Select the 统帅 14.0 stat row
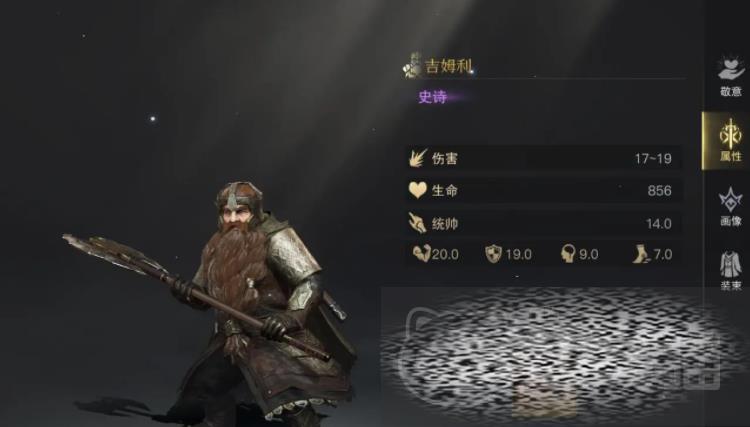Screen dimensions: 750x427 [544, 223]
